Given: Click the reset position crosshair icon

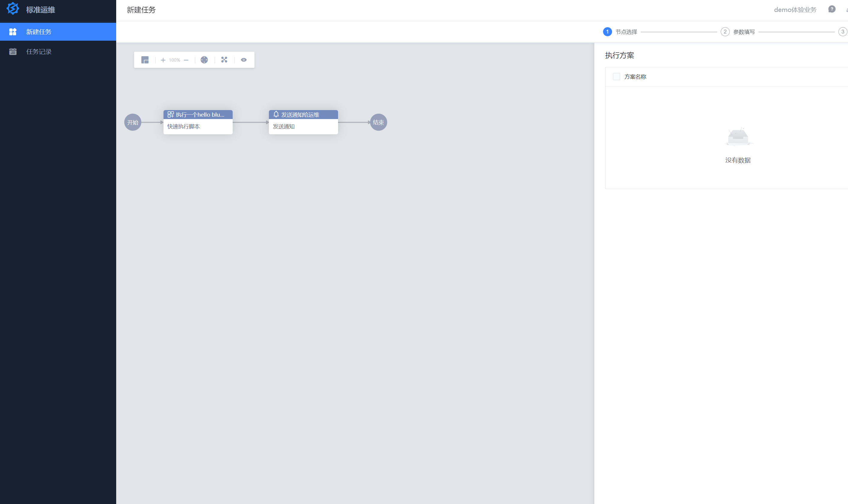Looking at the screenshot, I should [x=204, y=60].
